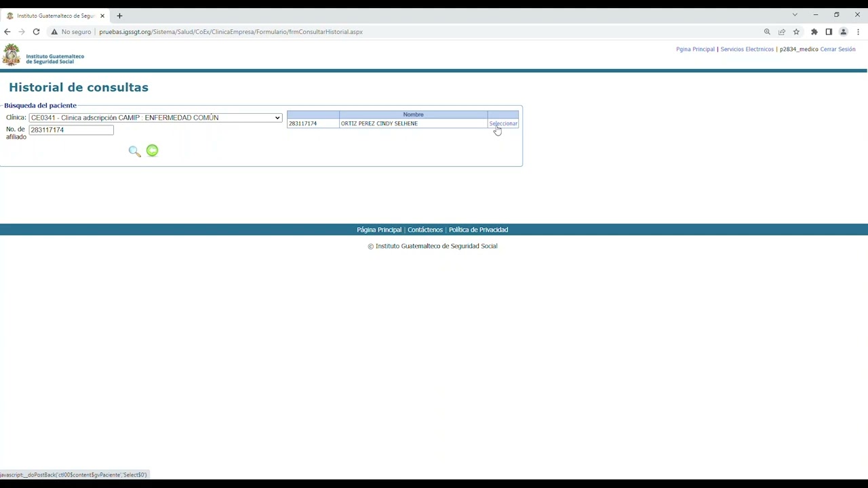Open footer Política de Privacidad link
Image resolution: width=868 pixels, height=488 pixels.
(x=478, y=230)
